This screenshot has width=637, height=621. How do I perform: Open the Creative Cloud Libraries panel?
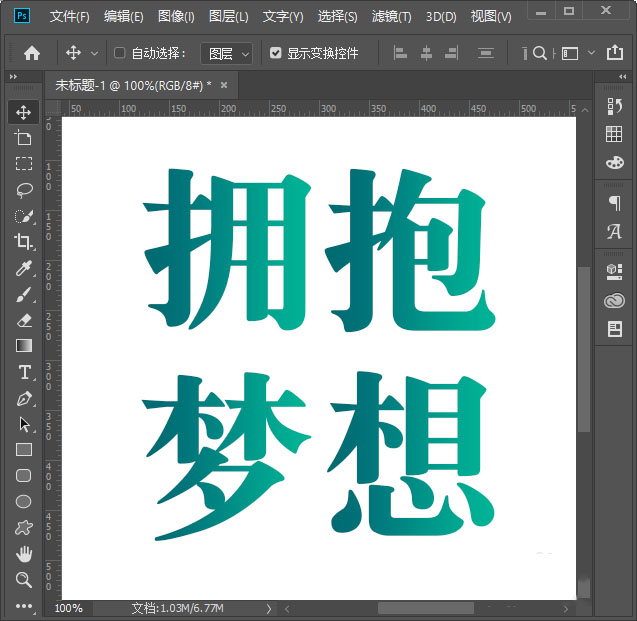click(614, 300)
